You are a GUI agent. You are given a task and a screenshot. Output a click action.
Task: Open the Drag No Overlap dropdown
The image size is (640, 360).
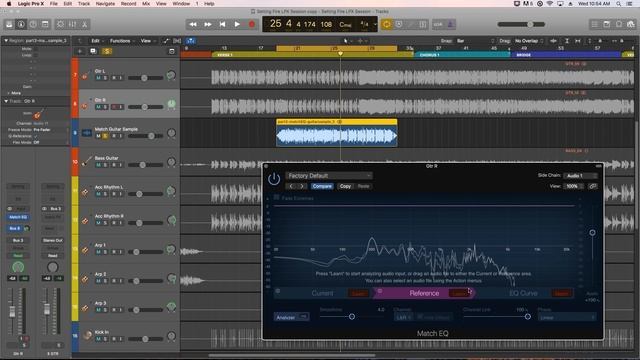tap(529, 41)
